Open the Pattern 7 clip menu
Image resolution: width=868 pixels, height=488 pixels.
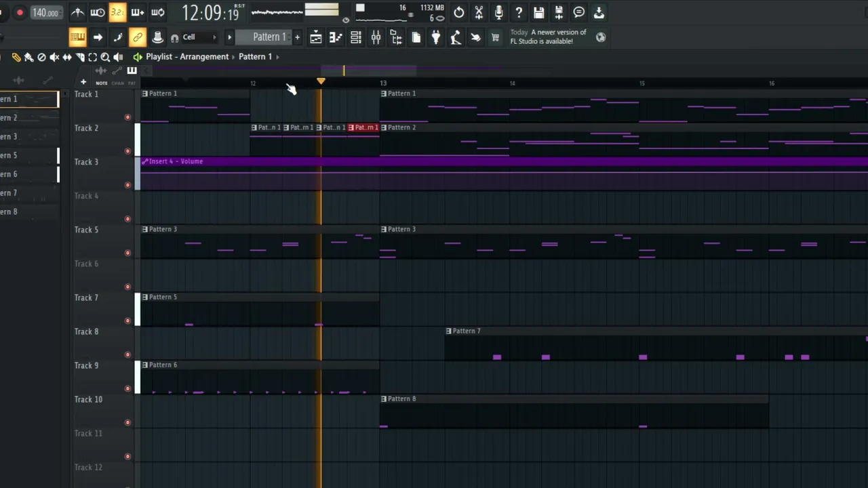pyautogui.click(x=449, y=331)
